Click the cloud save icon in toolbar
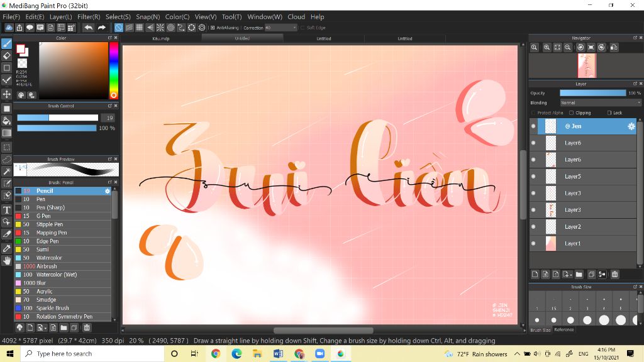 coord(9,28)
